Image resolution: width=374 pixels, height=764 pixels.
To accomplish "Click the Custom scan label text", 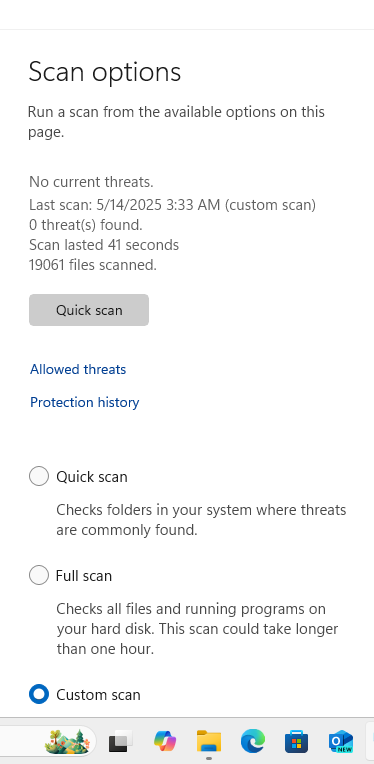I will 98,694.
